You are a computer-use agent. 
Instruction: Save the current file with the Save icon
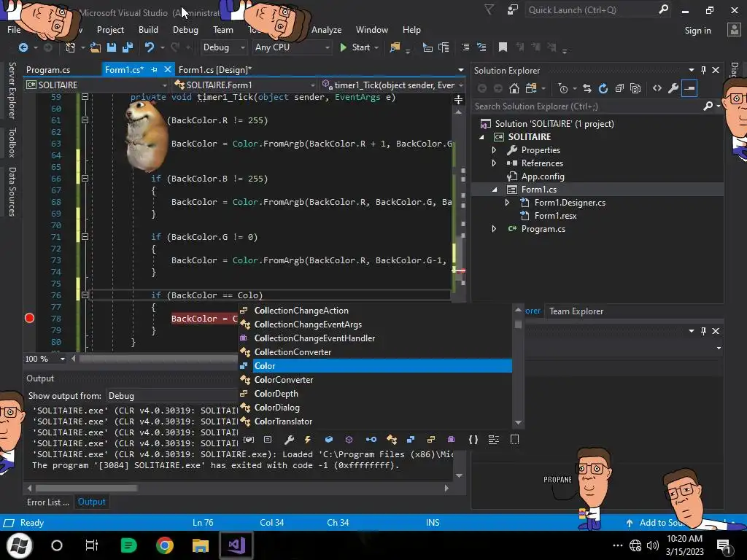click(112, 47)
